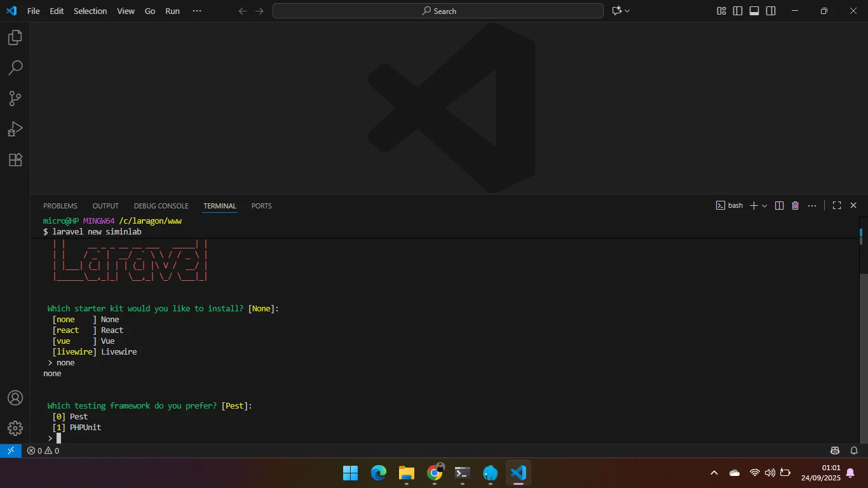Viewport: 868px width, 488px height.
Task: Click the Search command center field
Action: coord(438,11)
